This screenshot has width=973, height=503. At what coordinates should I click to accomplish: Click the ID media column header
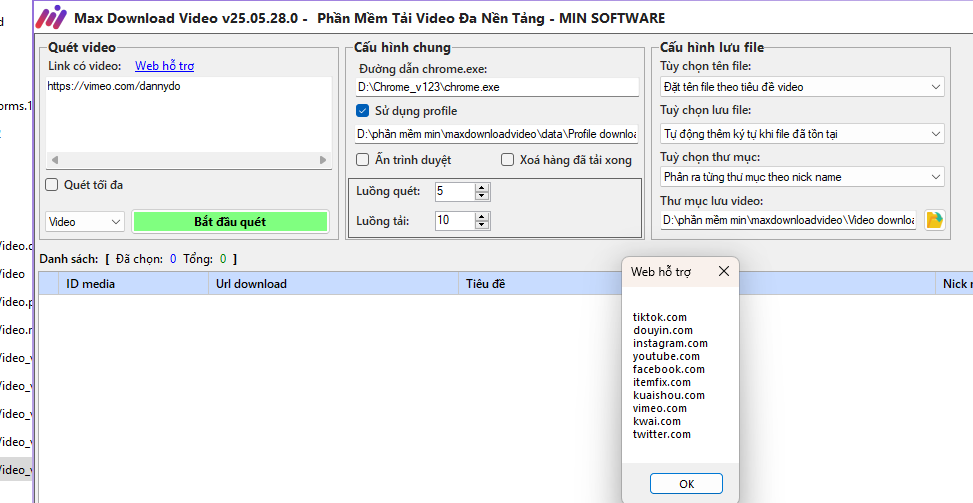(90, 284)
